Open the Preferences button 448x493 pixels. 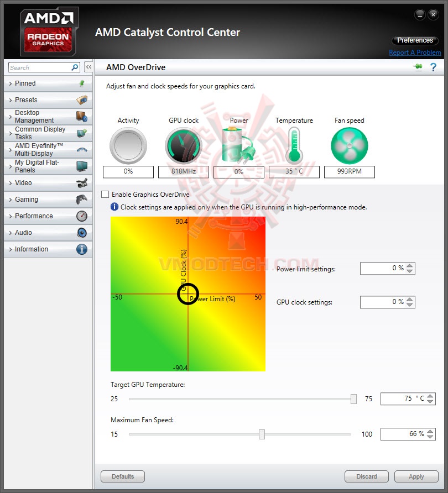(415, 40)
